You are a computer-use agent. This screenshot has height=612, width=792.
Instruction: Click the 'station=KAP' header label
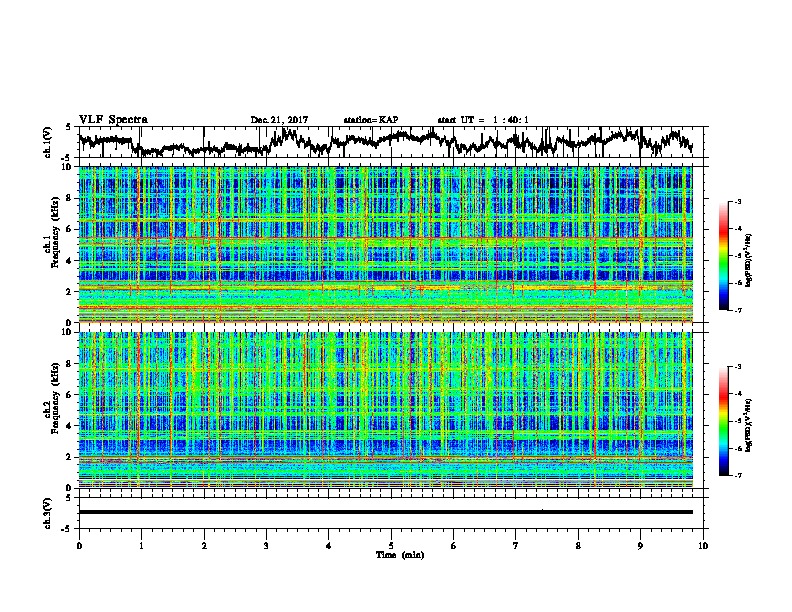[x=371, y=120]
